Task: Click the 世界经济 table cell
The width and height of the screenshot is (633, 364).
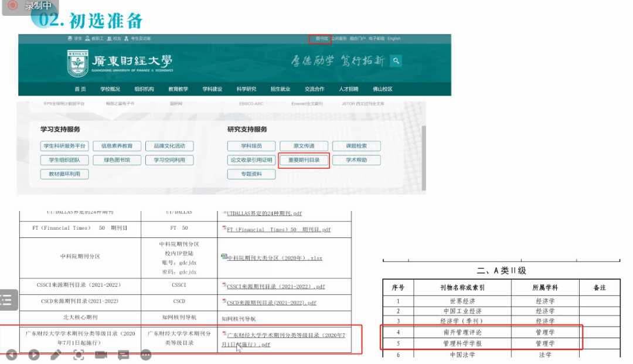Action: (x=462, y=301)
